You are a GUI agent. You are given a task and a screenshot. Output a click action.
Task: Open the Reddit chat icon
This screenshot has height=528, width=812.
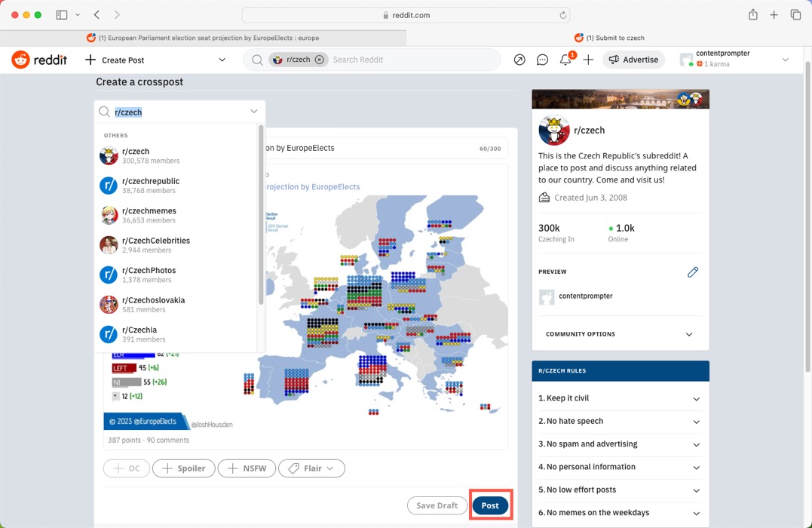coord(542,60)
